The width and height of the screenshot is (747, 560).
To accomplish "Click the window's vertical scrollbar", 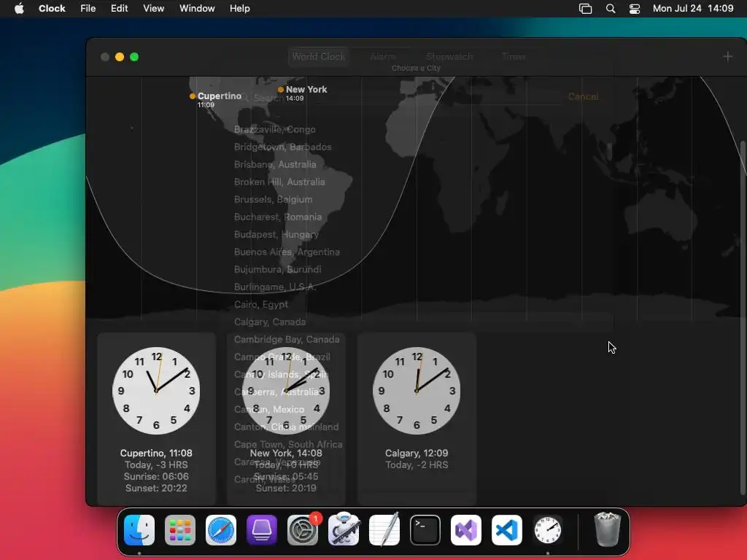I will pyautogui.click(x=743, y=318).
